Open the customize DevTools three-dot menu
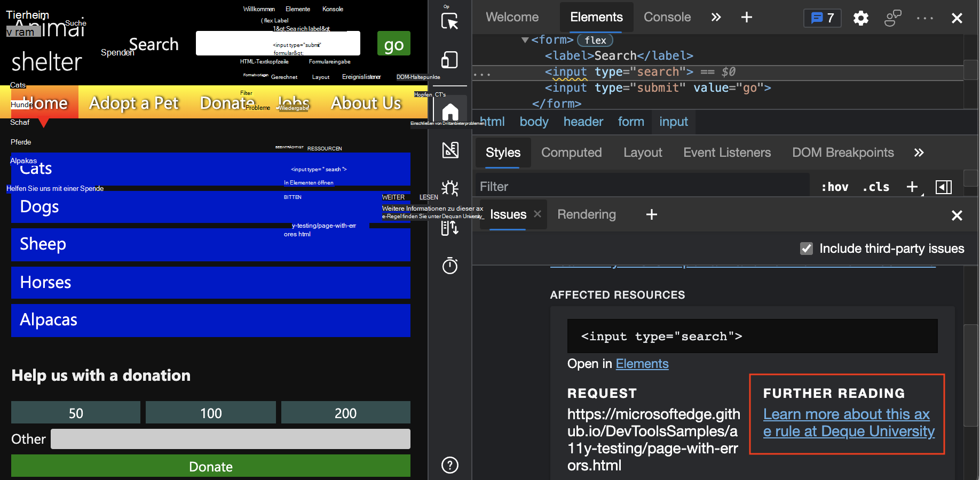The image size is (980, 480). point(925,18)
